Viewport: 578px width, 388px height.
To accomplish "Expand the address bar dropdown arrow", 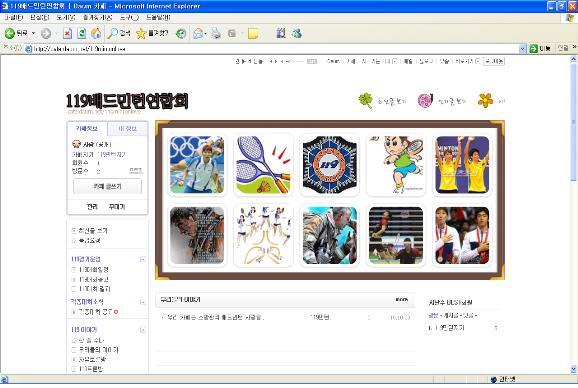I will click(x=522, y=49).
